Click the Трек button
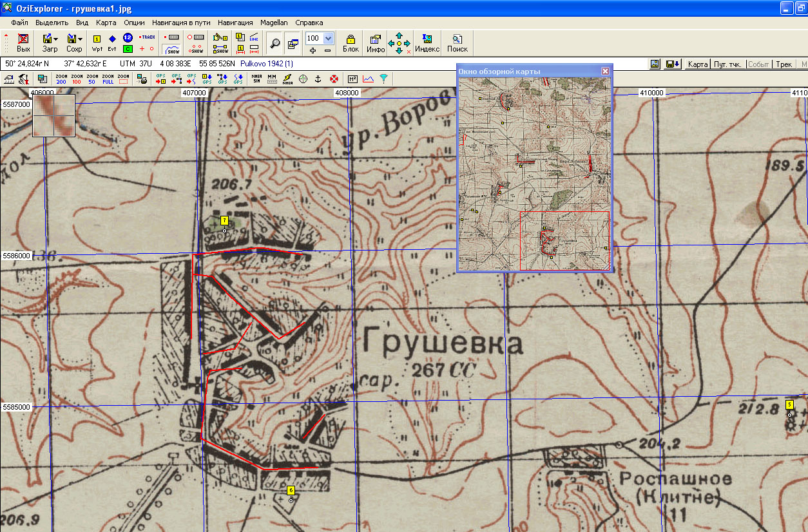Screen dimensions: 808x532 [x=783, y=64]
